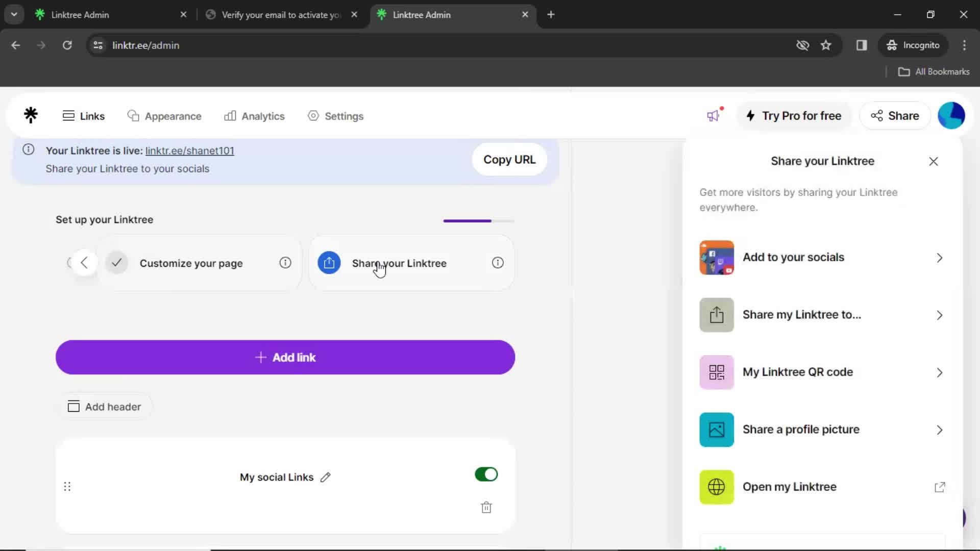Click the checkmark icon for Customize your page
The height and width of the screenshot is (551, 980).
(x=117, y=263)
